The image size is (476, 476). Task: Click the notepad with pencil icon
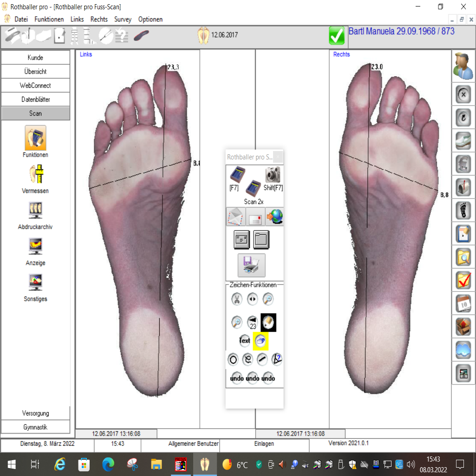(463, 234)
